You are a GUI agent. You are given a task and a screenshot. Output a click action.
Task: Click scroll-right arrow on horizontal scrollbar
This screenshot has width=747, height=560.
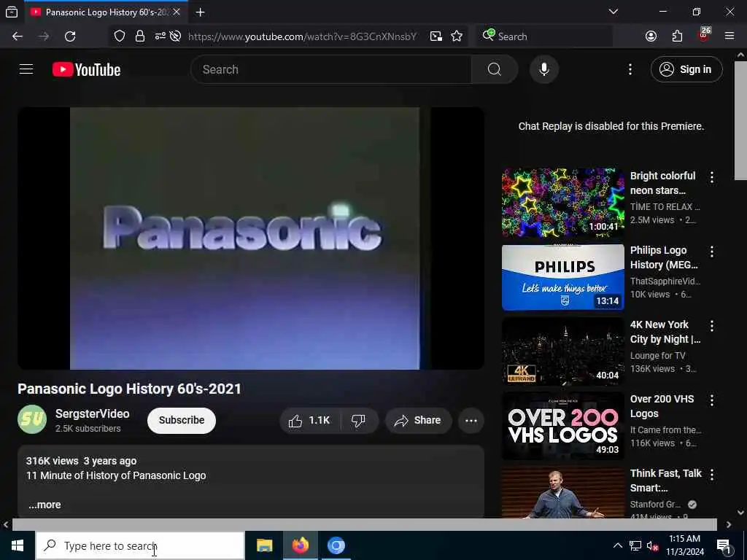729,524
